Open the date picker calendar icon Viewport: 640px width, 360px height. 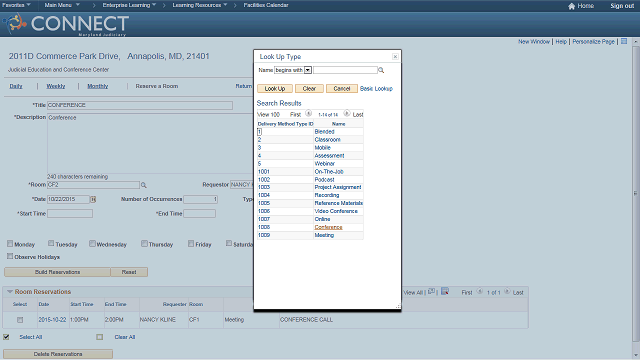click(93, 199)
